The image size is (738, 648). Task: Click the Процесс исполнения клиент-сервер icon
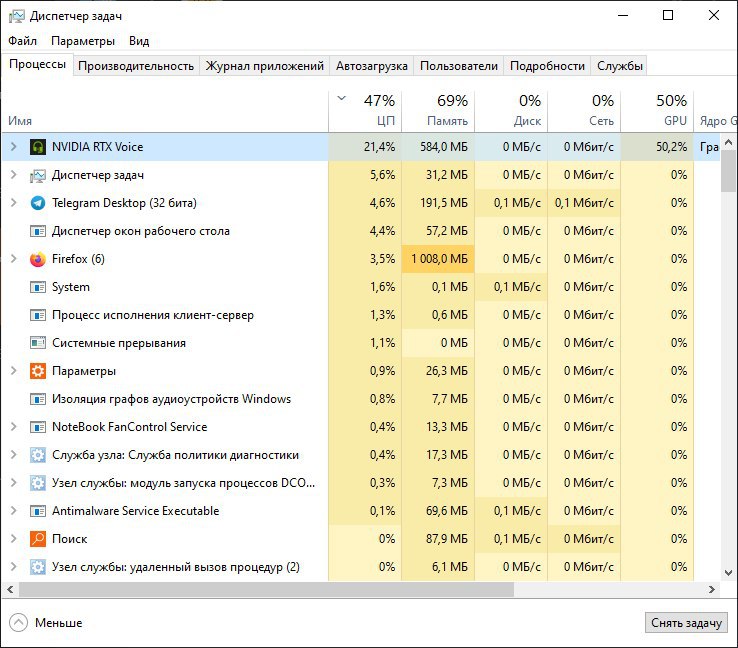click(x=38, y=315)
